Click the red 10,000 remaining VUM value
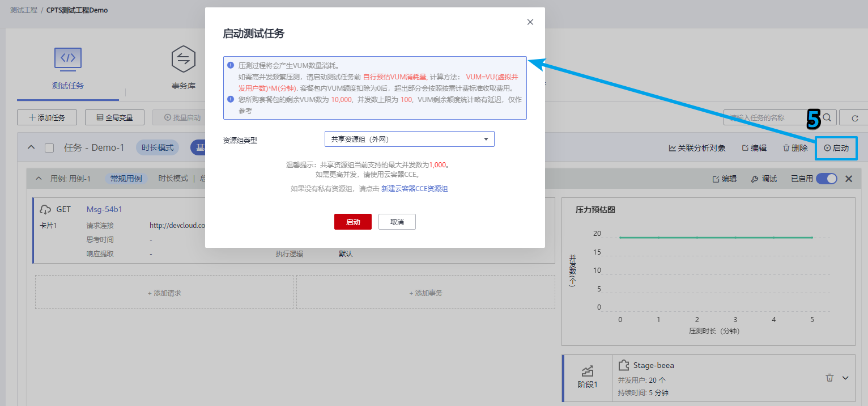The height and width of the screenshot is (406, 868). pyautogui.click(x=342, y=99)
